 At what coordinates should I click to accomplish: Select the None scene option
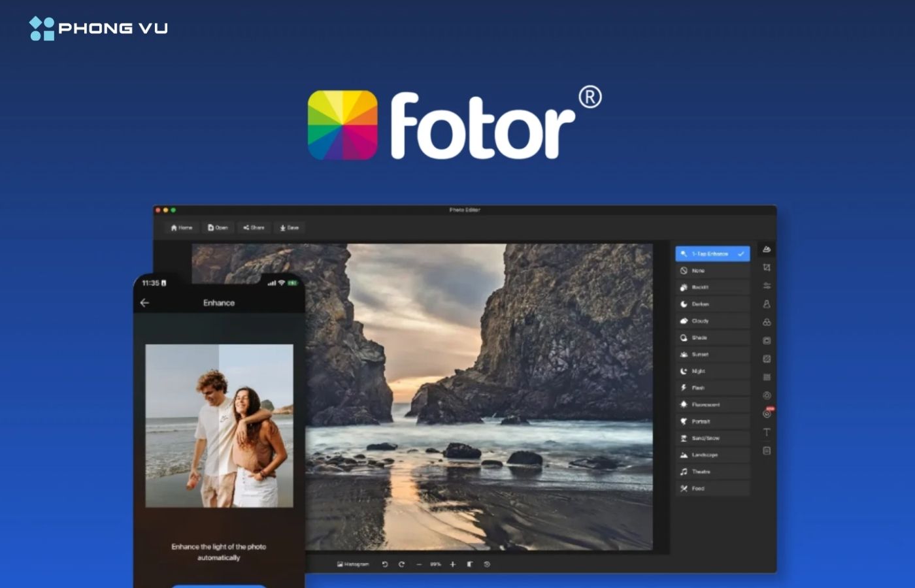pyautogui.click(x=712, y=270)
